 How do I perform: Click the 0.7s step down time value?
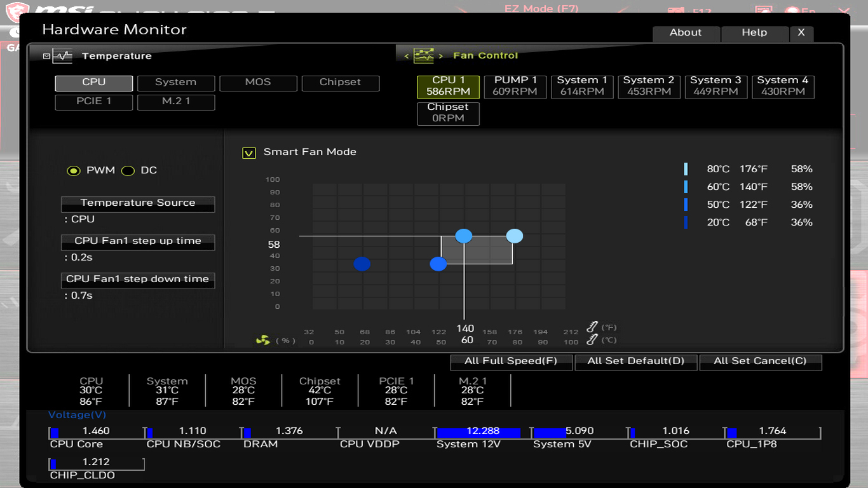pyautogui.click(x=81, y=295)
